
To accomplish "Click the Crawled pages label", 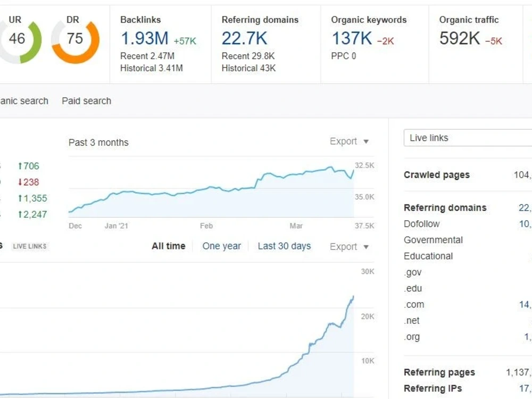I will (437, 175).
